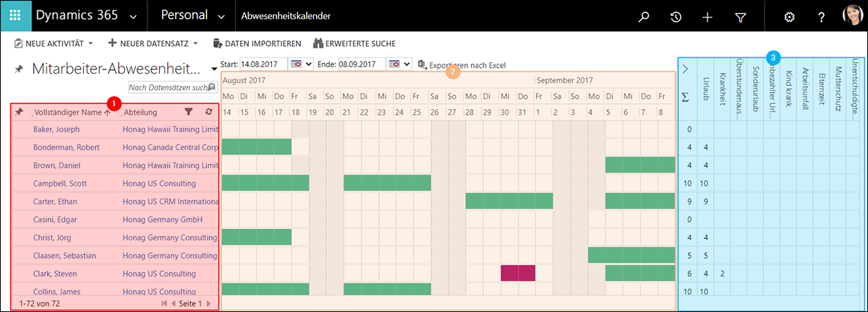The image size is (868, 312).
Task: Open the settings gear
Action: [790, 17]
